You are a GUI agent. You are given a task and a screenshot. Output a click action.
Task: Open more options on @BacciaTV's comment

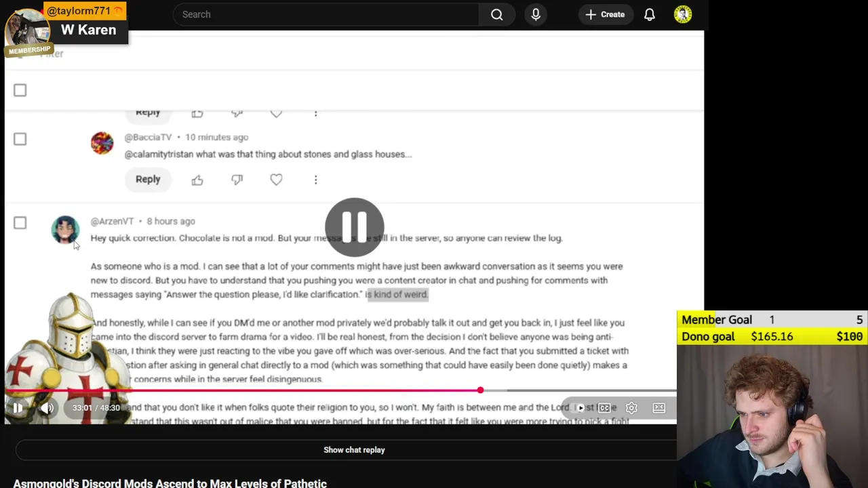point(315,180)
